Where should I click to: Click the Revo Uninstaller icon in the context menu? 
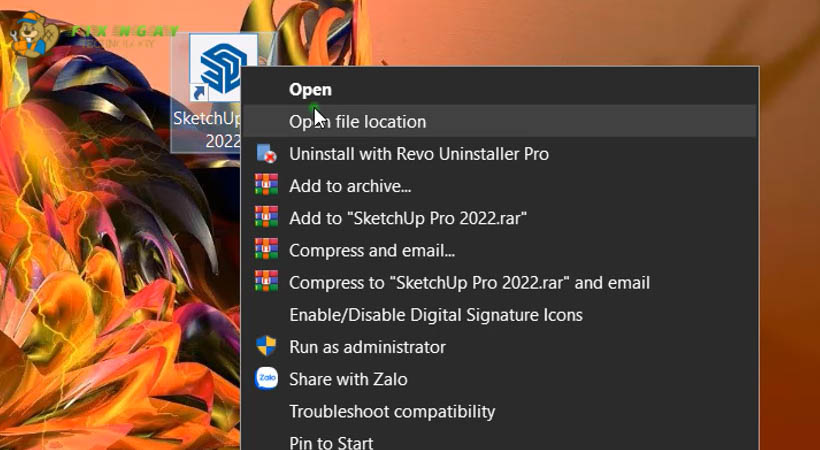tap(266, 154)
